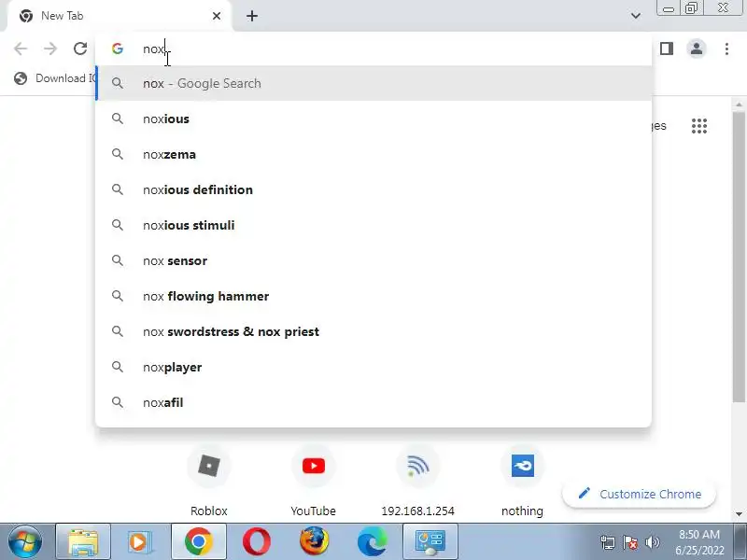Image resolution: width=747 pixels, height=560 pixels.
Task: Click the address bar containing nox
Action: tap(373, 49)
